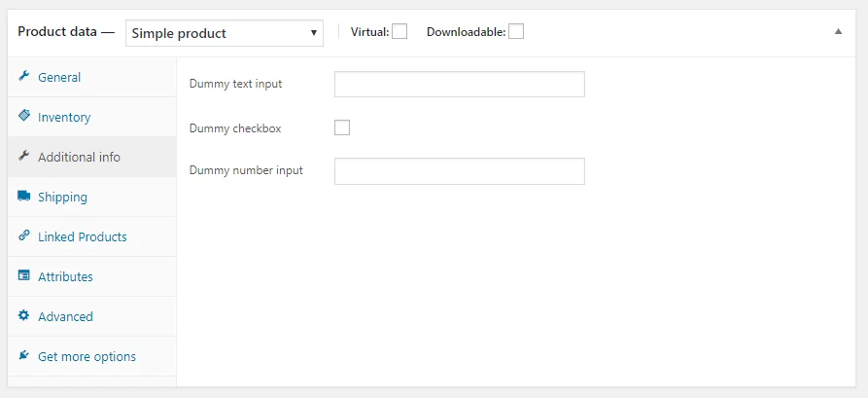Go to the Shipping tab
The height and width of the screenshot is (398, 868).
pyautogui.click(x=92, y=197)
